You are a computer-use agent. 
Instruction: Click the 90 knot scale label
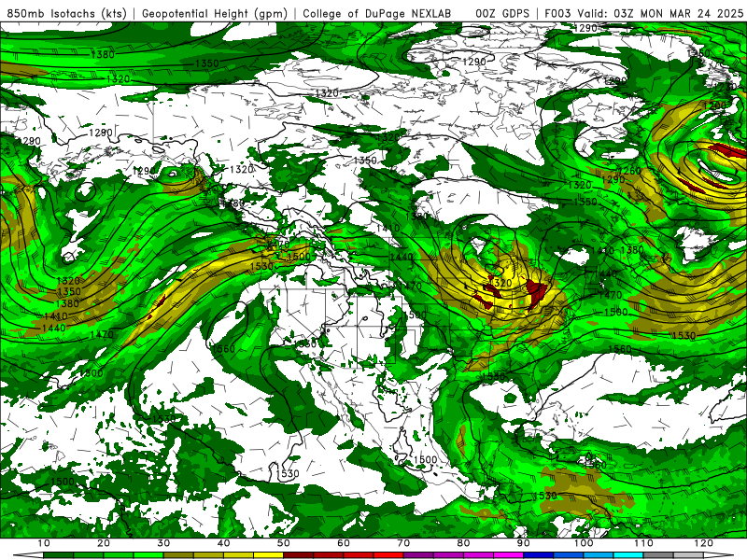(524, 543)
